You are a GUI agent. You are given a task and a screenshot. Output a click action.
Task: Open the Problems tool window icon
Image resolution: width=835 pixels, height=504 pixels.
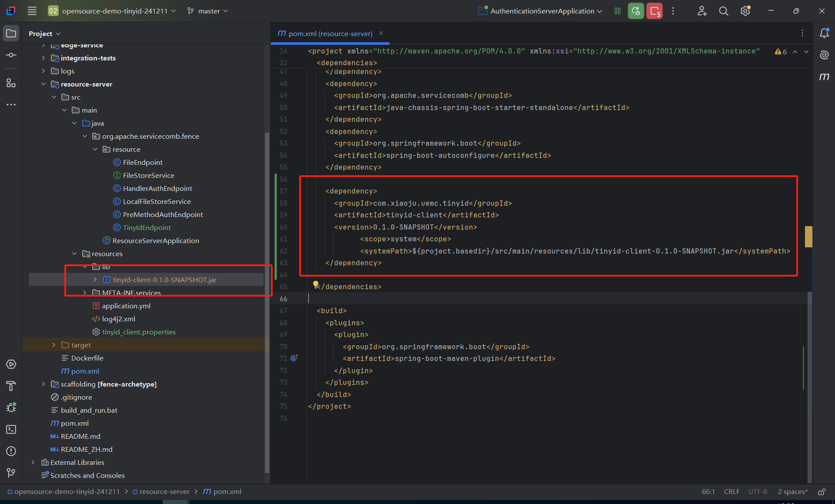(x=11, y=451)
